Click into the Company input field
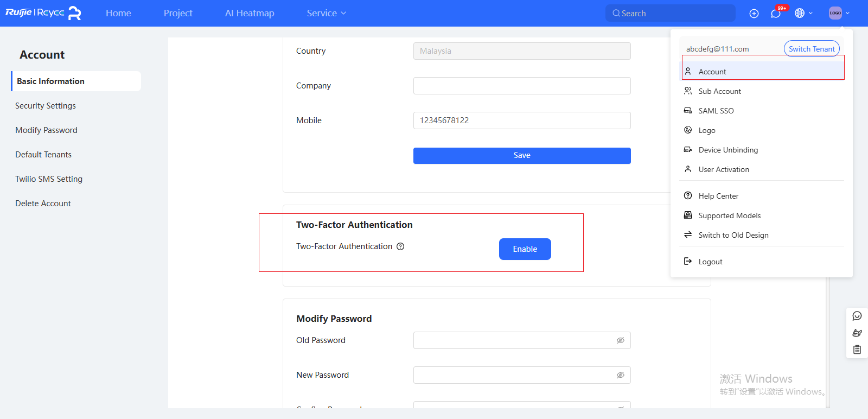This screenshot has height=419, width=868. pos(521,86)
